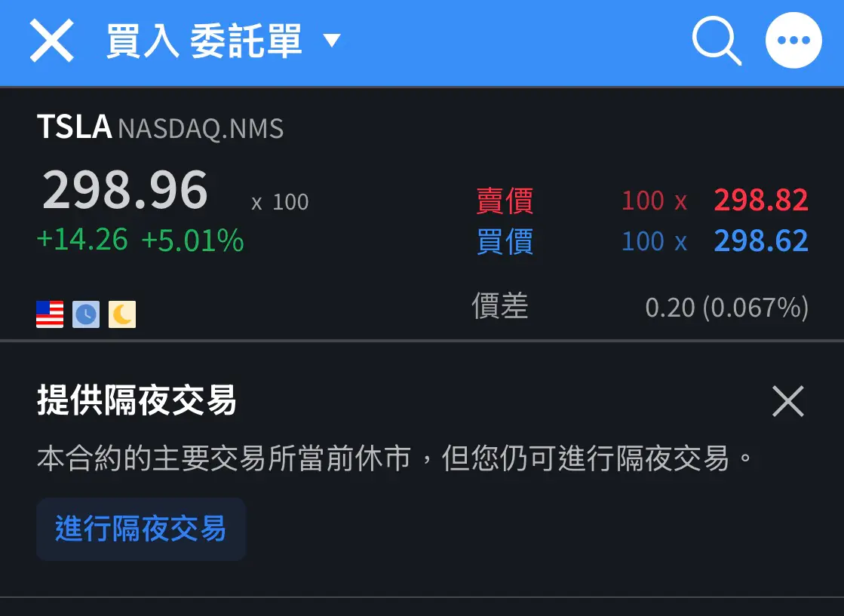The height and width of the screenshot is (616, 844).
Task: Tap the 賣價 label
Action: pyautogui.click(x=505, y=201)
